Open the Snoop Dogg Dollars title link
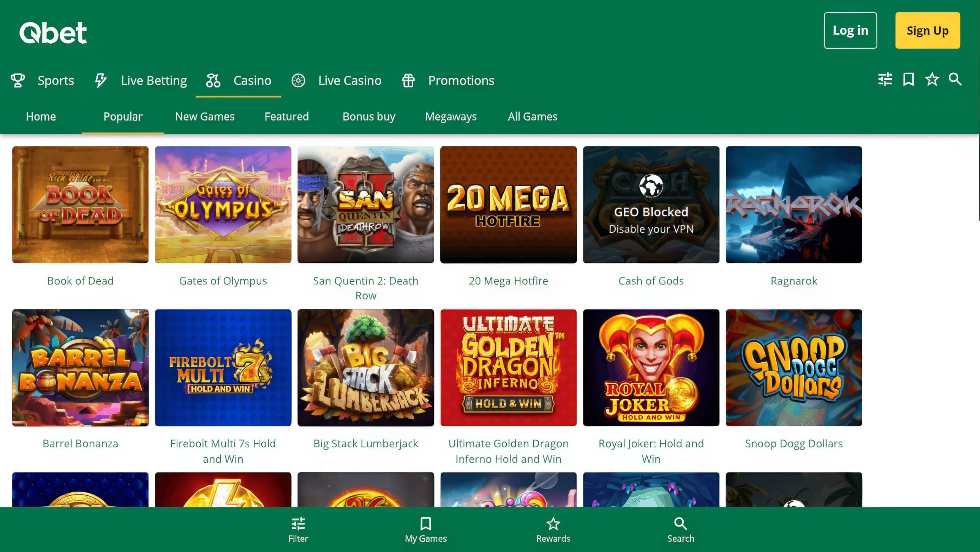This screenshot has height=552, width=980. point(793,444)
